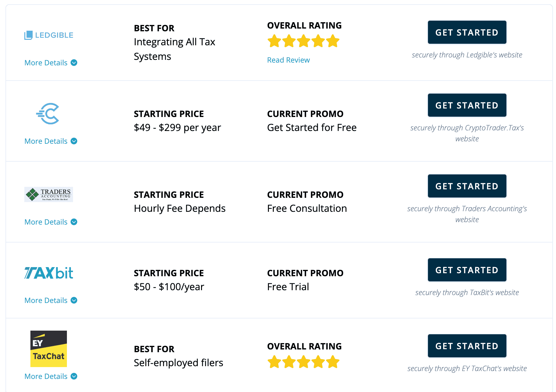Expand More Details for Ledgible
Viewport: 556px width, 392px height.
click(51, 63)
